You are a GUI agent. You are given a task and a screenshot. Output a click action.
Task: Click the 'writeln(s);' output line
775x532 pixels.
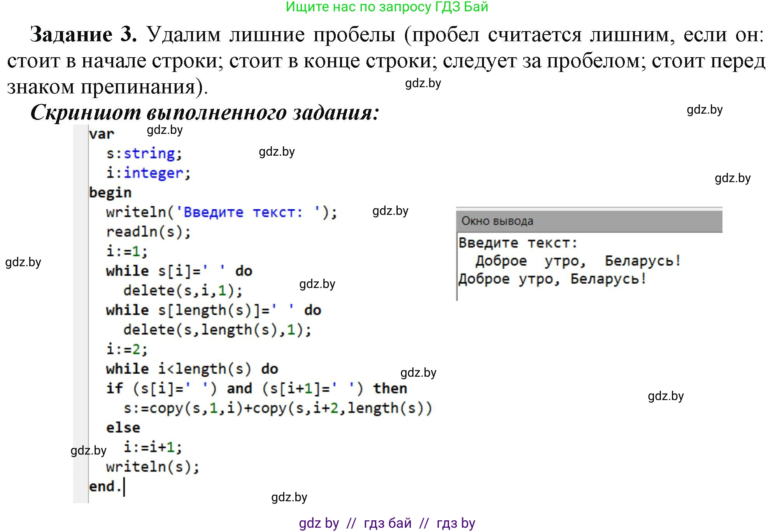tap(153, 467)
